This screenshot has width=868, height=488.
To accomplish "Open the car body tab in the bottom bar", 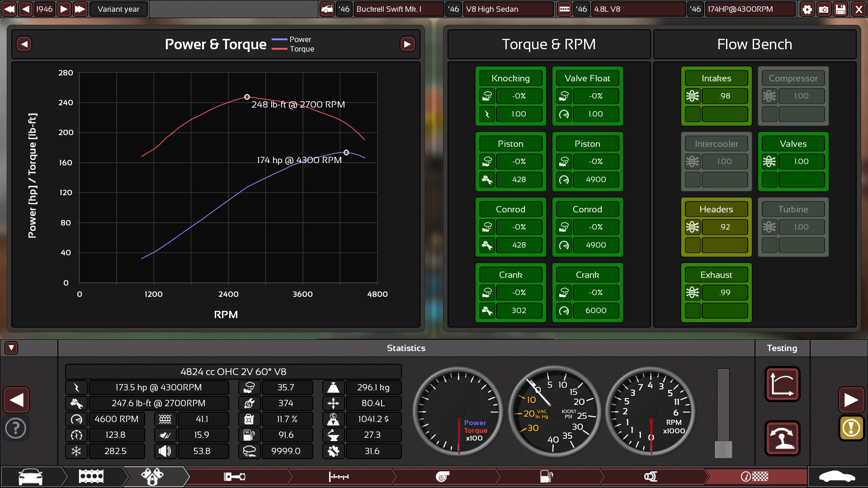I will [30, 477].
